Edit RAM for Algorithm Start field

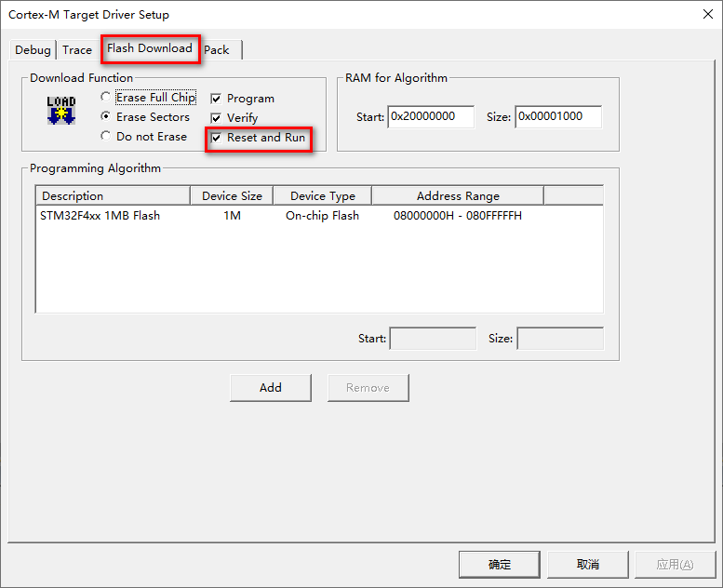click(x=431, y=116)
